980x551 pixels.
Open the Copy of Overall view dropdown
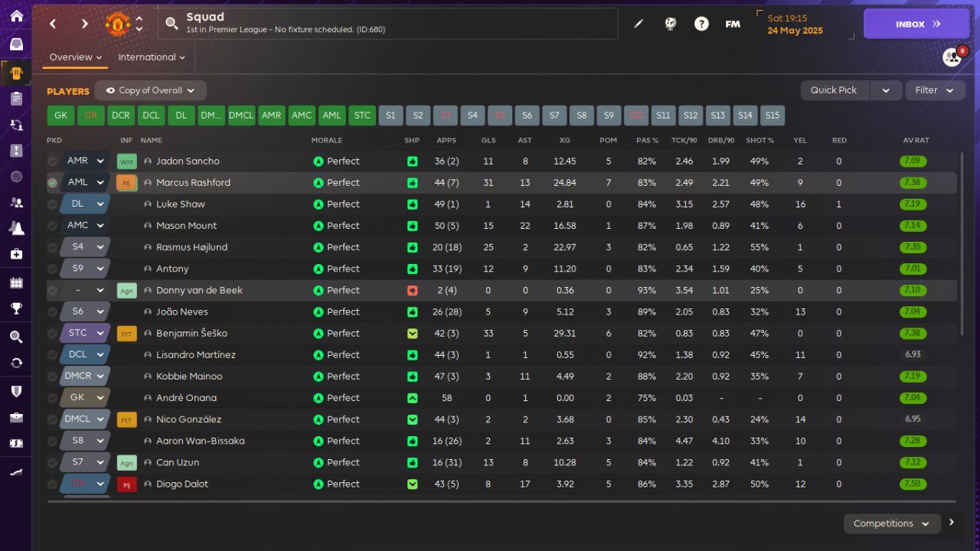tap(151, 90)
